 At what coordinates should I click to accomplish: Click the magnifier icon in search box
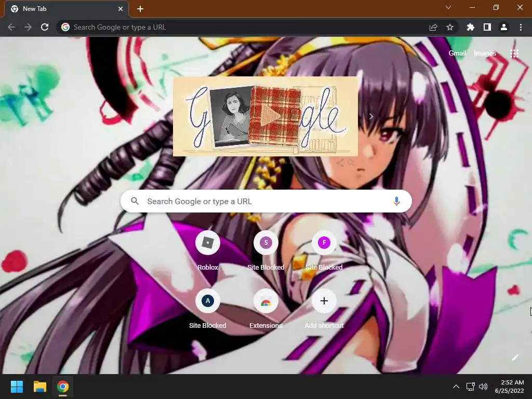point(135,201)
